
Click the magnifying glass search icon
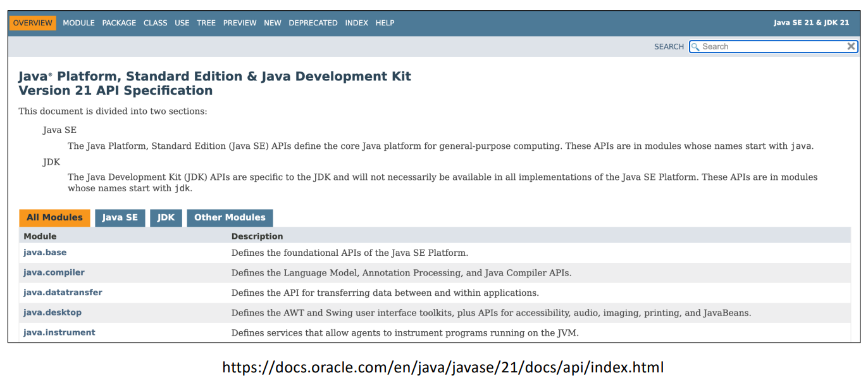point(695,47)
